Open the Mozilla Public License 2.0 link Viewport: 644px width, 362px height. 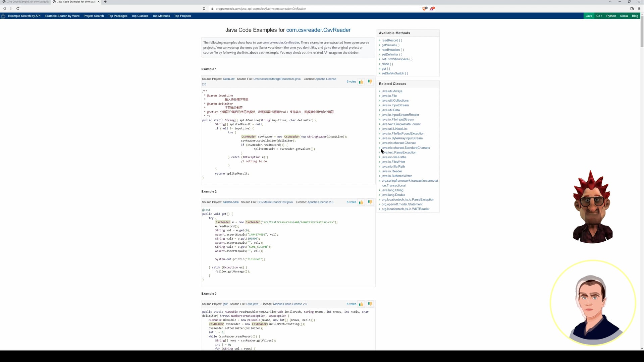pyautogui.click(x=290, y=304)
